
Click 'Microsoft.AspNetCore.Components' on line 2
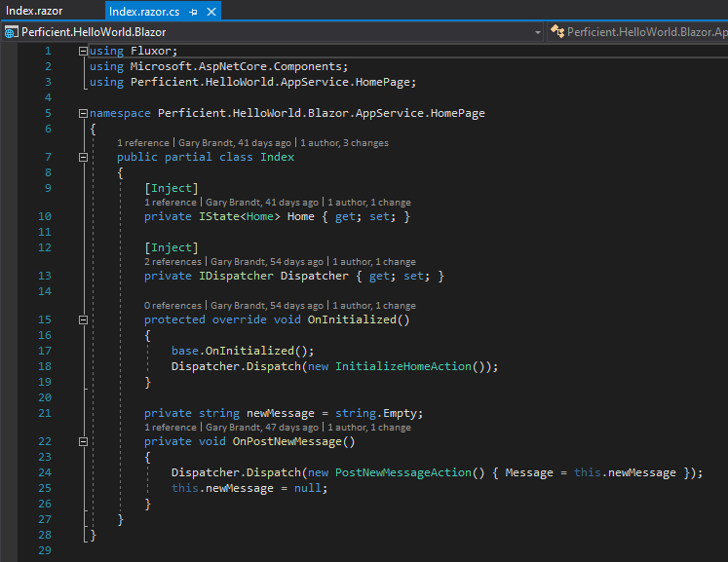(236, 66)
